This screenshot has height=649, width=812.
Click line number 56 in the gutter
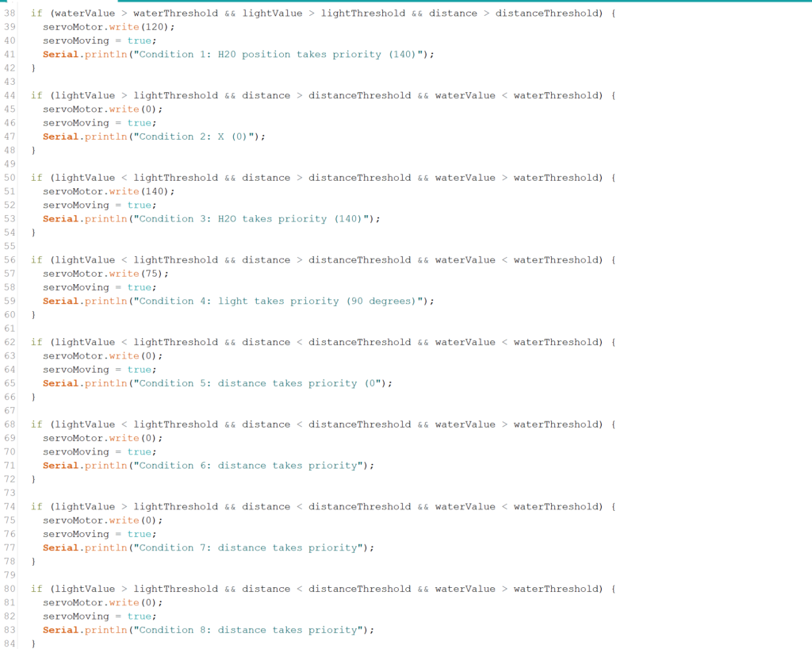pos(10,260)
